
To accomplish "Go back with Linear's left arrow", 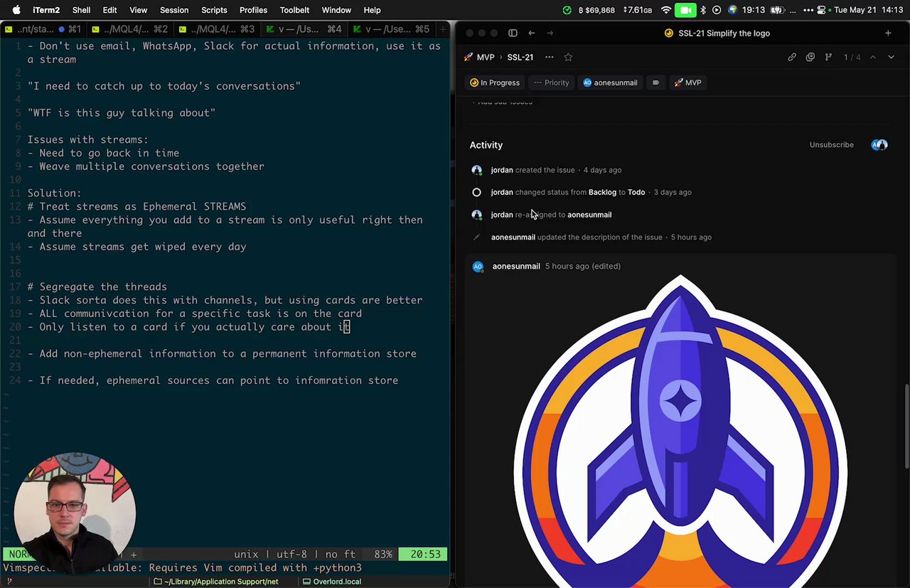I will coord(532,33).
